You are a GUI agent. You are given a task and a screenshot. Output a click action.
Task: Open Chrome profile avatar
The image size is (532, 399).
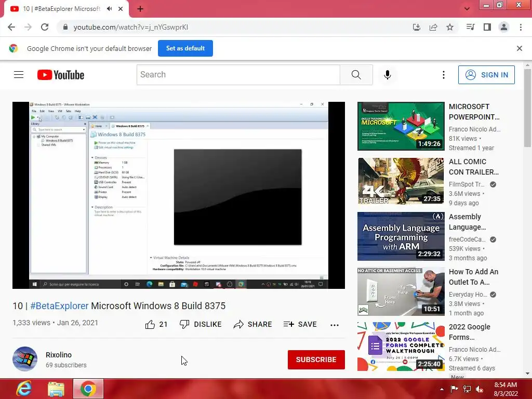tap(504, 27)
